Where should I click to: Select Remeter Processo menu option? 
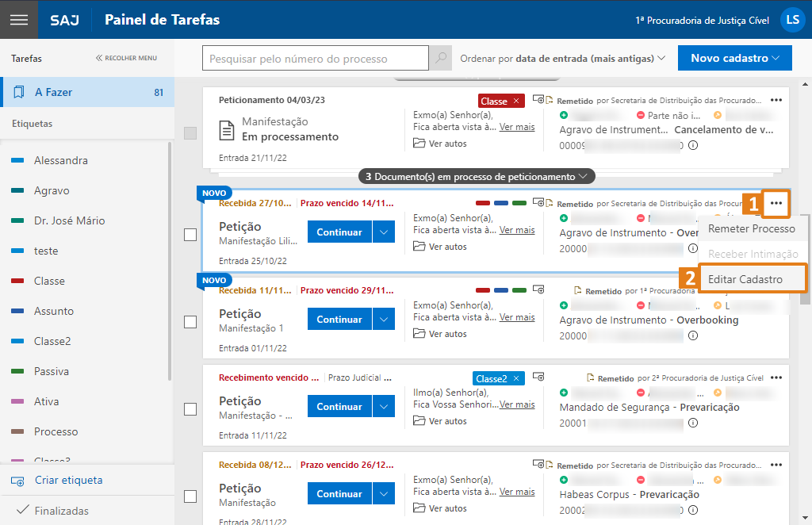click(751, 228)
